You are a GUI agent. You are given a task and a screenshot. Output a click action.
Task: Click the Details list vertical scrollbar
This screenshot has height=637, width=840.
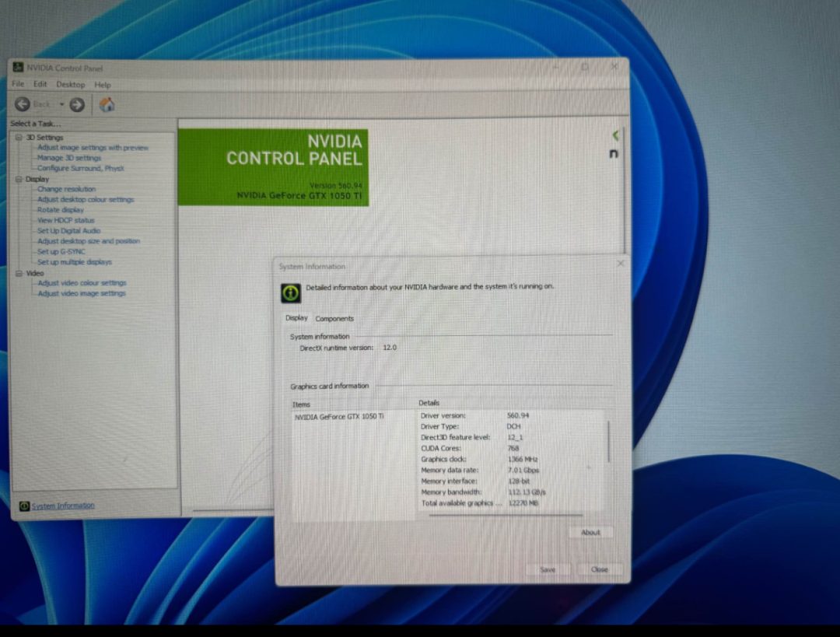(608, 442)
